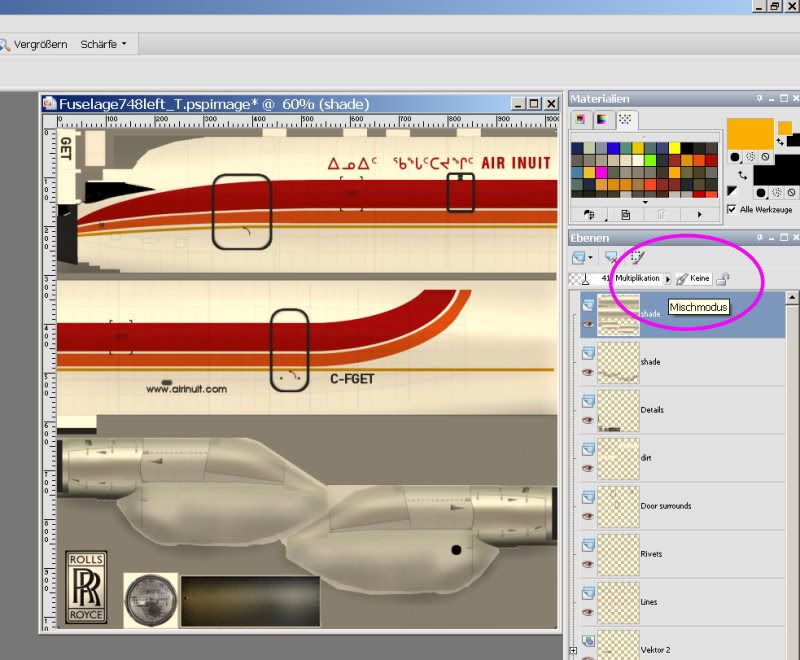Switch to the Rainbow tab in Materialien
Viewport: 800px width, 660px height.
tap(602, 119)
